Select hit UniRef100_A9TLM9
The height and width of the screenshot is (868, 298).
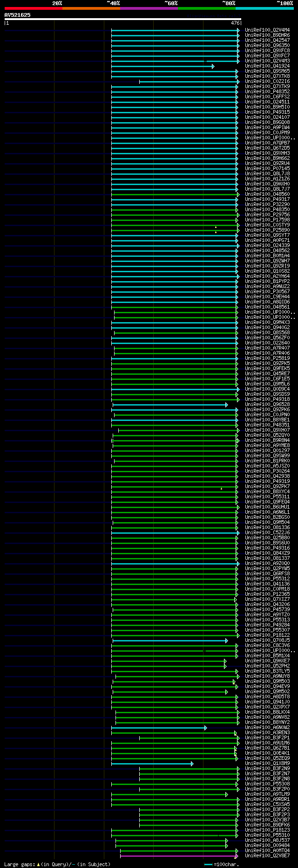tap(267, 794)
